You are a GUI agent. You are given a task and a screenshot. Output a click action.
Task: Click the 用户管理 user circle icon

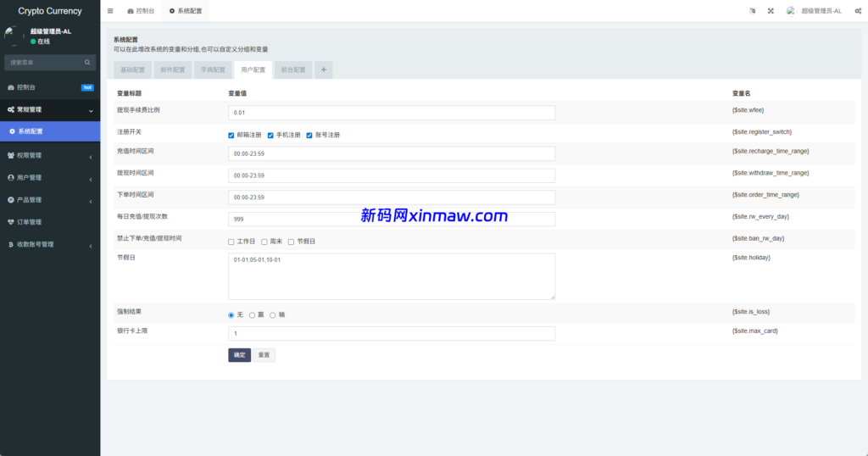[10, 178]
